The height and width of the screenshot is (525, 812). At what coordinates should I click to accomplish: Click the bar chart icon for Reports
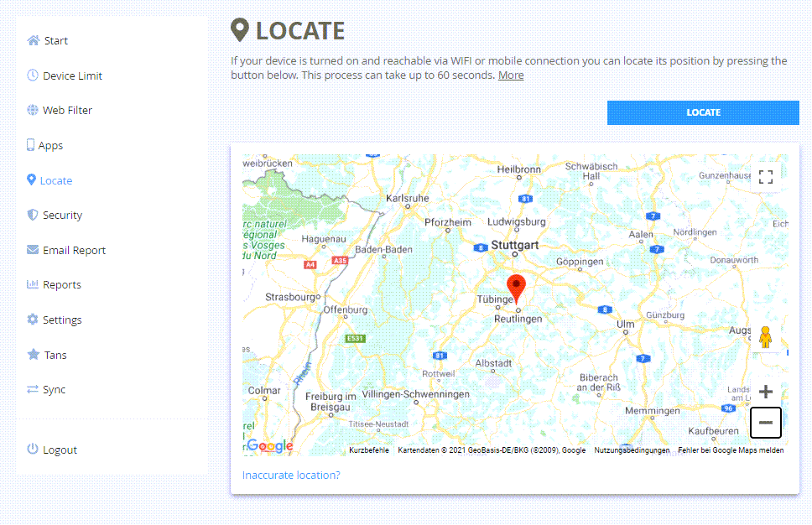(33, 284)
